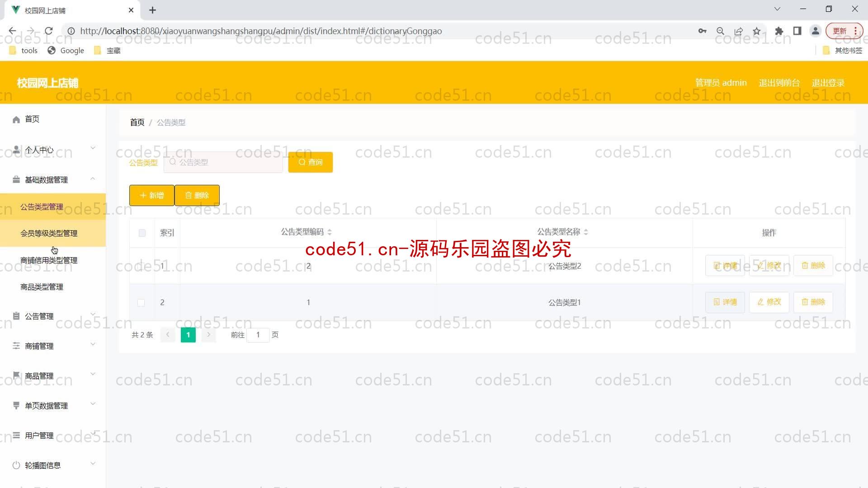Click the briefcase icon for 基础数据管理
This screenshot has width=868, height=488.
pos(16,180)
